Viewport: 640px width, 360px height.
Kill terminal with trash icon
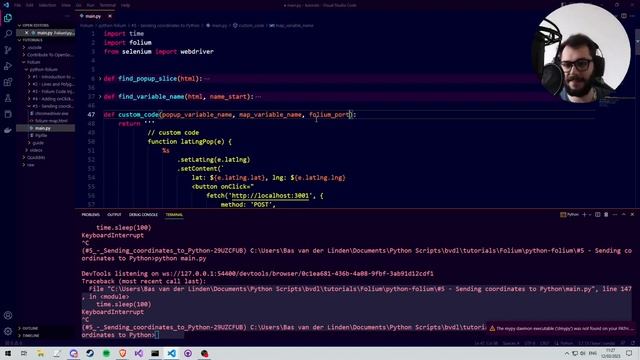click(606, 214)
